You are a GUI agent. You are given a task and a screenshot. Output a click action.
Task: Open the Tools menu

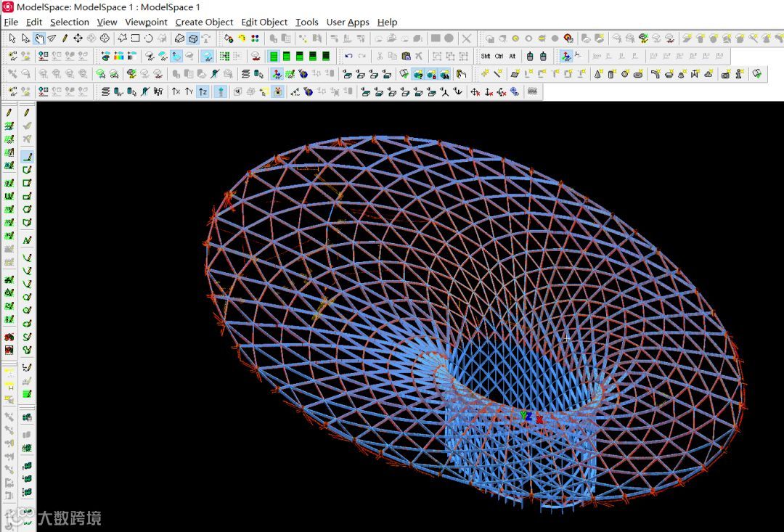coord(306,22)
